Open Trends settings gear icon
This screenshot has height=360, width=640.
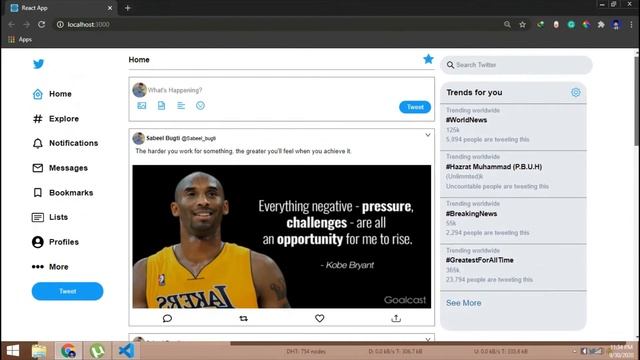click(x=576, y=92)
